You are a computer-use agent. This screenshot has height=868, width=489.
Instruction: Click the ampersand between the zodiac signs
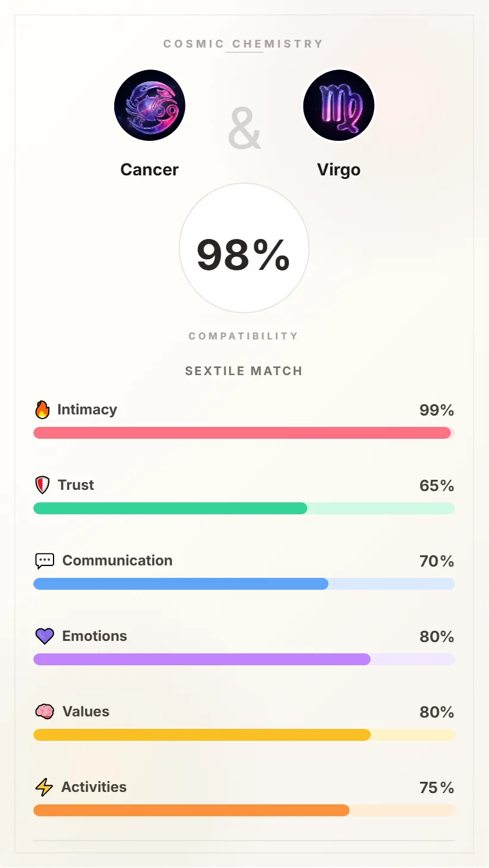tap(244, 128)
